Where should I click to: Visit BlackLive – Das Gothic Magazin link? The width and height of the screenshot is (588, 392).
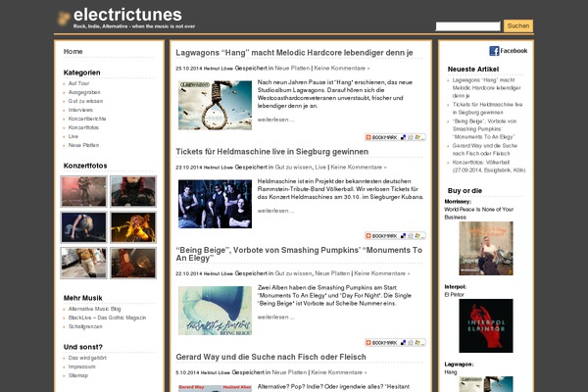[x=107, y=318]
